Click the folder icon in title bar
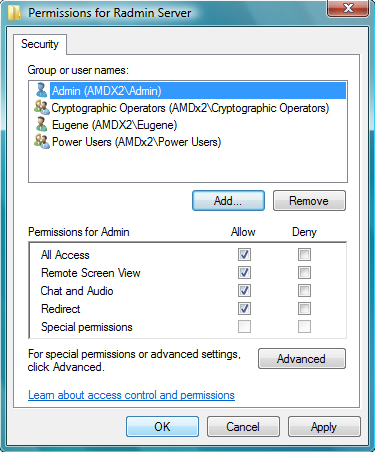The image size is (375, 452). [14, 13]
